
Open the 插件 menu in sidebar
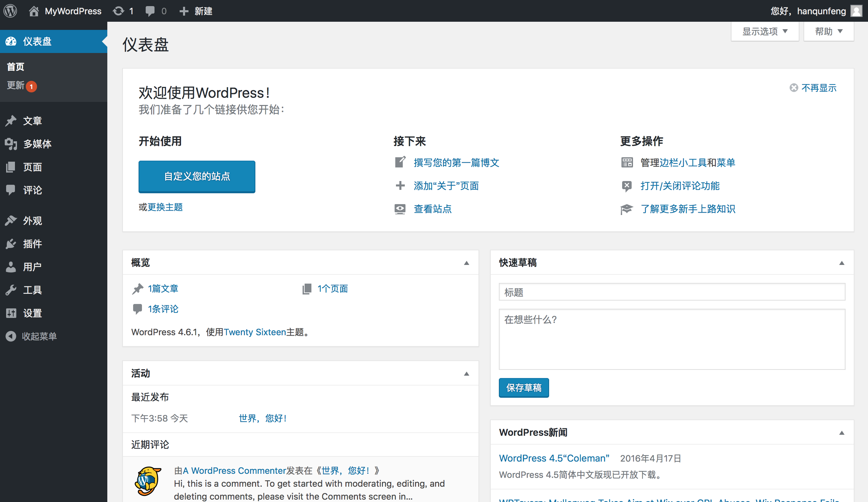(x=53, y=244)
